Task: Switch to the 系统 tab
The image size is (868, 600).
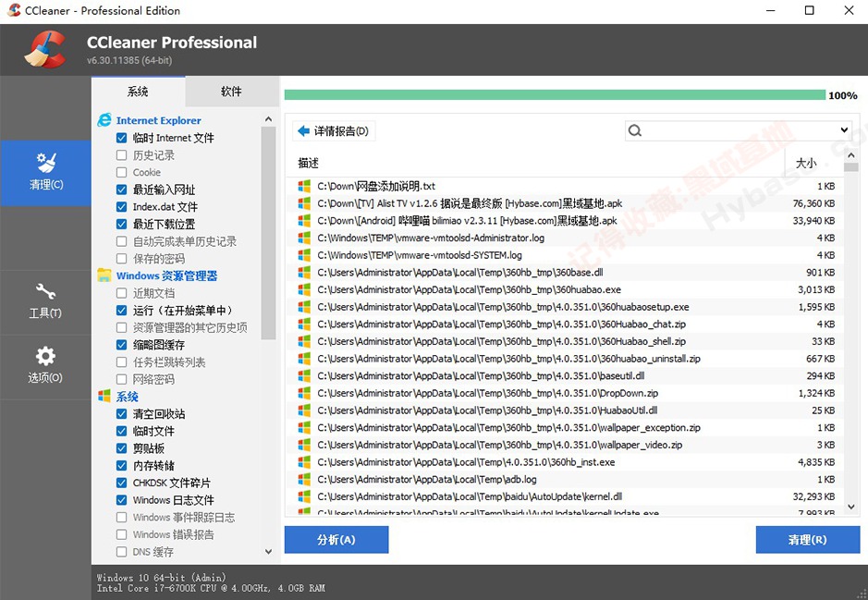Action: (x=138, y=92)
